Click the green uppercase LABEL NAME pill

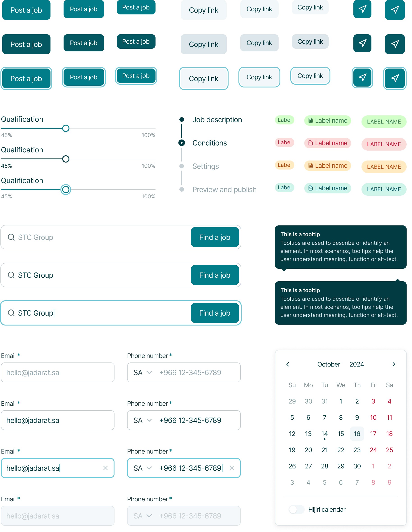pyautogui.click(x=384, y=122)
